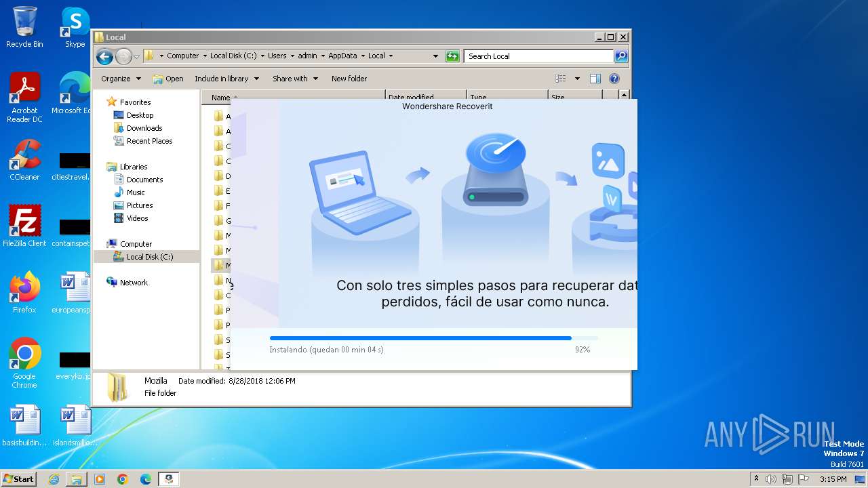The width and height of the screenshot is (868, 488).
Task: Toggle the preview pane icon in Explorer
Action: pyautogui.click(x=595, y=79)
